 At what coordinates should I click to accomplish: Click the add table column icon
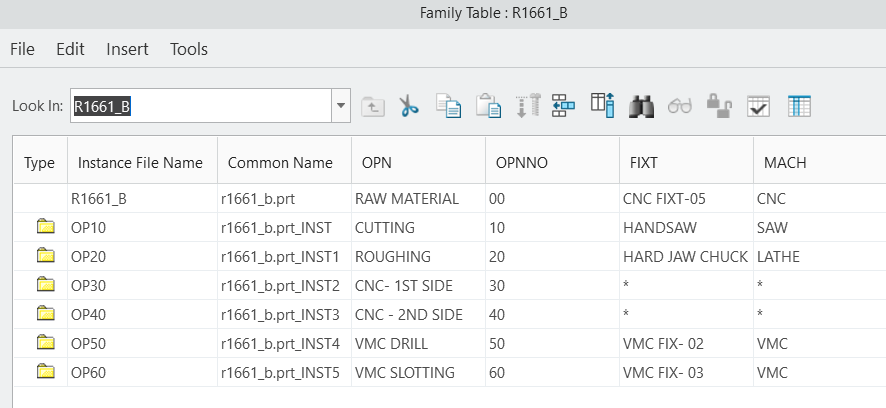pos(601,106)
